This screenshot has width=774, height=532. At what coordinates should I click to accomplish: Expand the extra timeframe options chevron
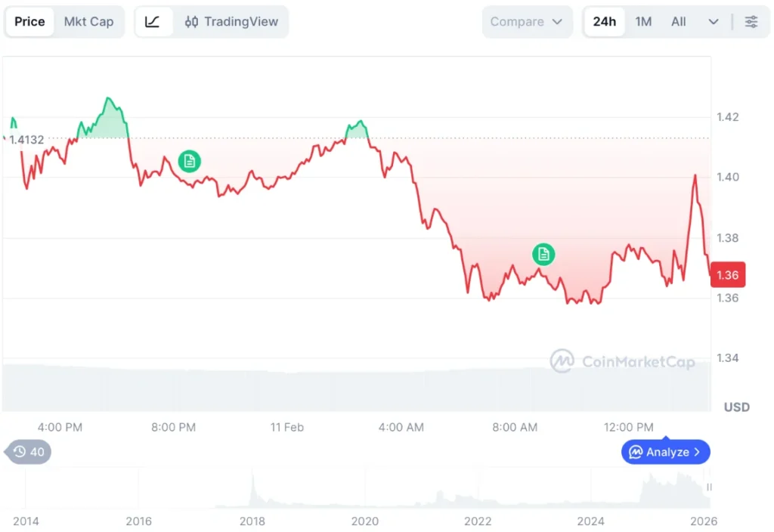tap(711, 21)
